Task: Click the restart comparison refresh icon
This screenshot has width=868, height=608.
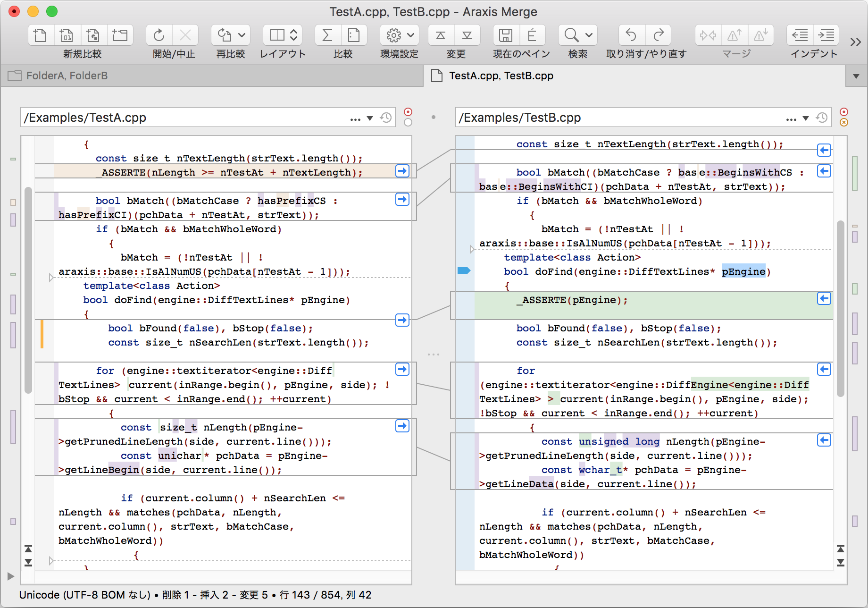Action: pos(159,35)
